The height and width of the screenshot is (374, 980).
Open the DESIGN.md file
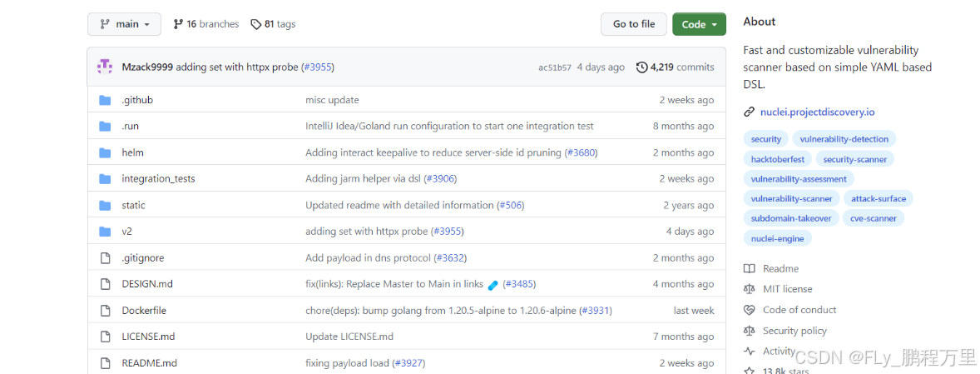point(147,284)
